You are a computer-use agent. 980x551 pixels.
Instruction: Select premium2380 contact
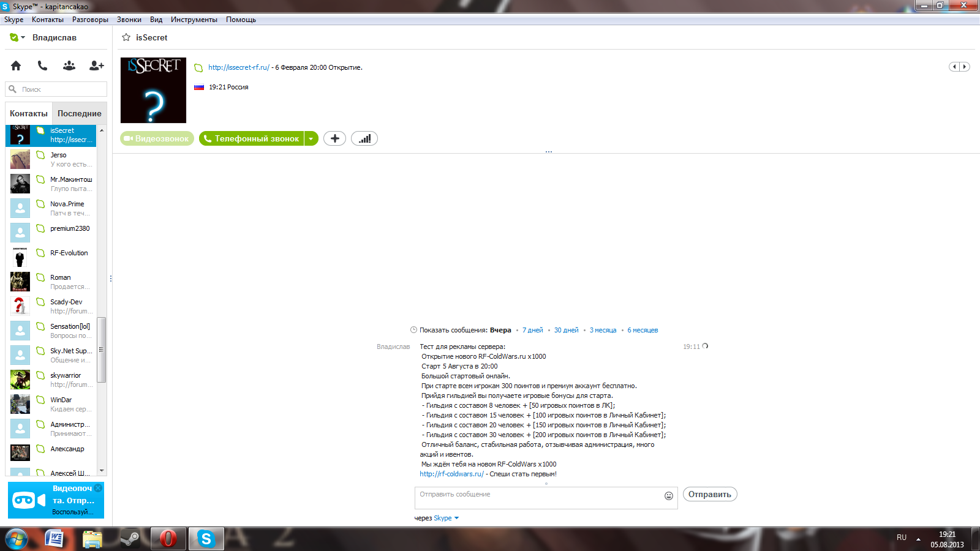click(x=51, y=233)
